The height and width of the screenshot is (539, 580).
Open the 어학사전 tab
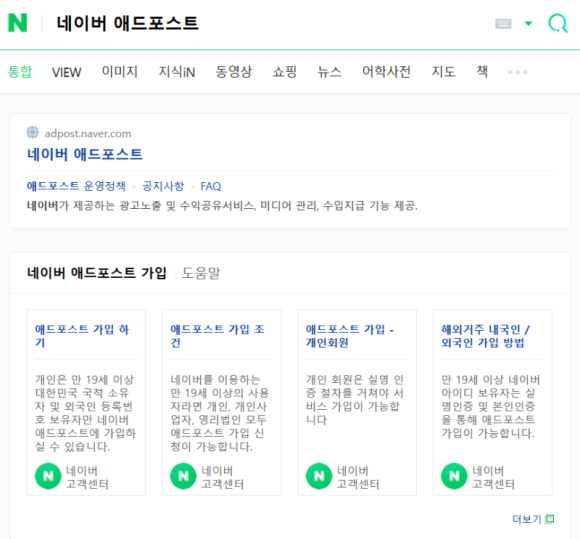click(386, 71)
